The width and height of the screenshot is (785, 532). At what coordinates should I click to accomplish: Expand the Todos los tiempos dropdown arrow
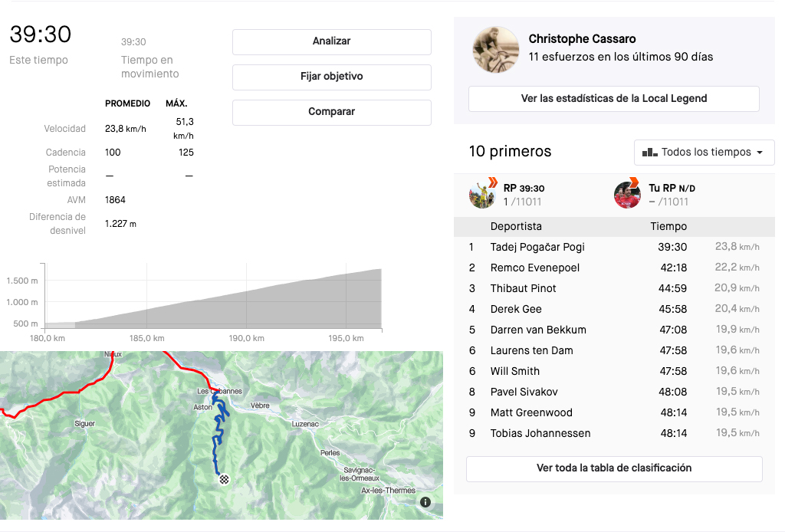pyautogui.click(x=760, y=152)
